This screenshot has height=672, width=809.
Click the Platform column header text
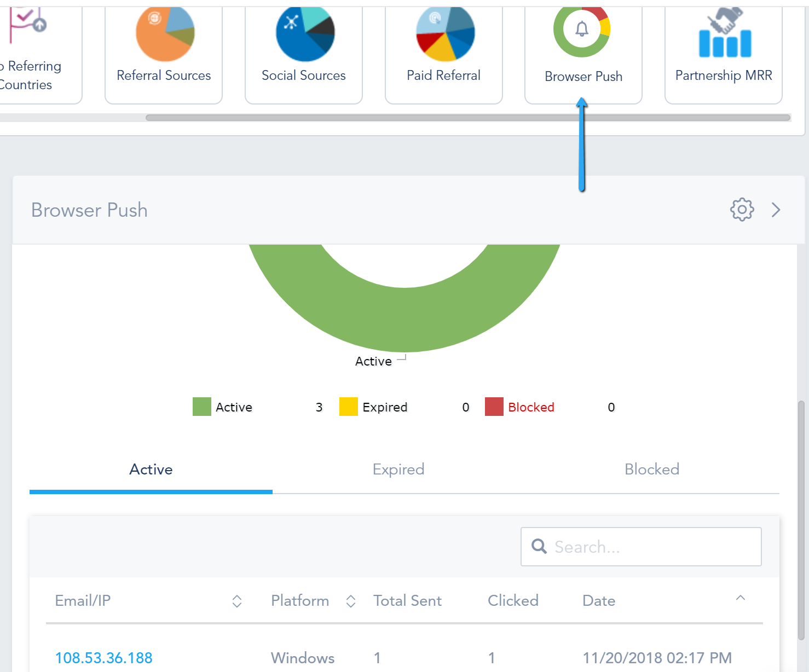[x=300, y=601]
